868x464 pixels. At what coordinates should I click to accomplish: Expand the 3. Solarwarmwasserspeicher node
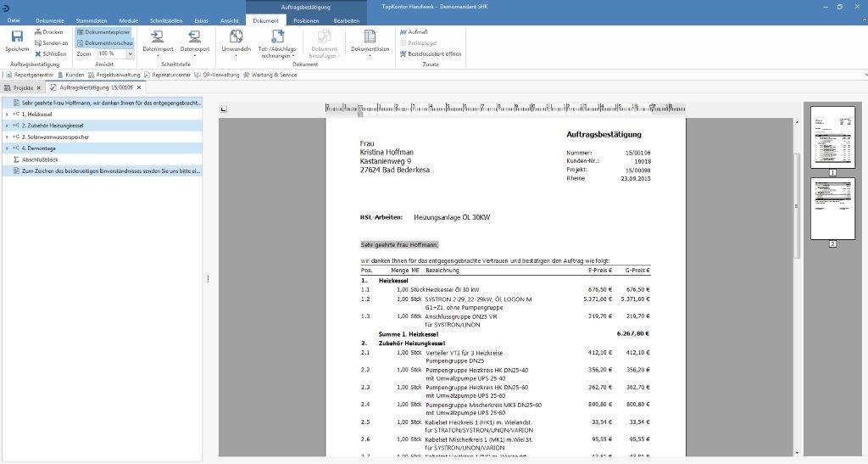(7, 137)
